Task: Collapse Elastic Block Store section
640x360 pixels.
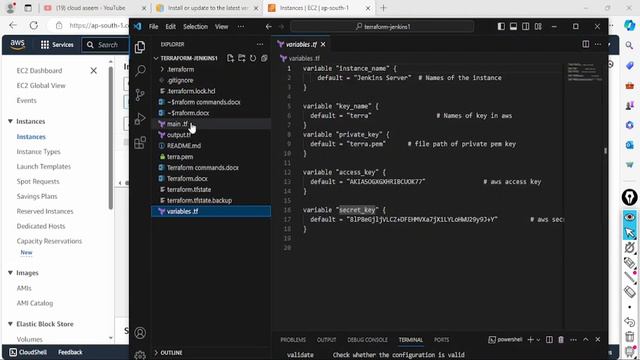Action: click(x=10, y=324)
